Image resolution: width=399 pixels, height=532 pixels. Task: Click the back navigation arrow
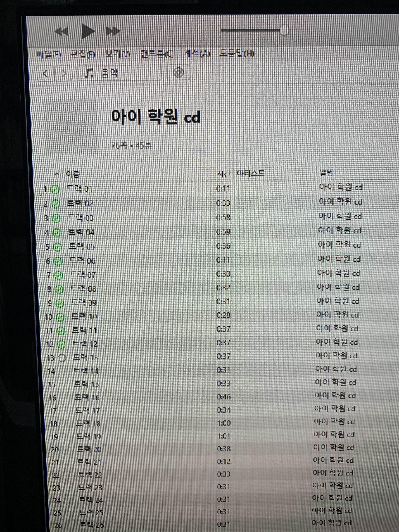pos(46,73)
